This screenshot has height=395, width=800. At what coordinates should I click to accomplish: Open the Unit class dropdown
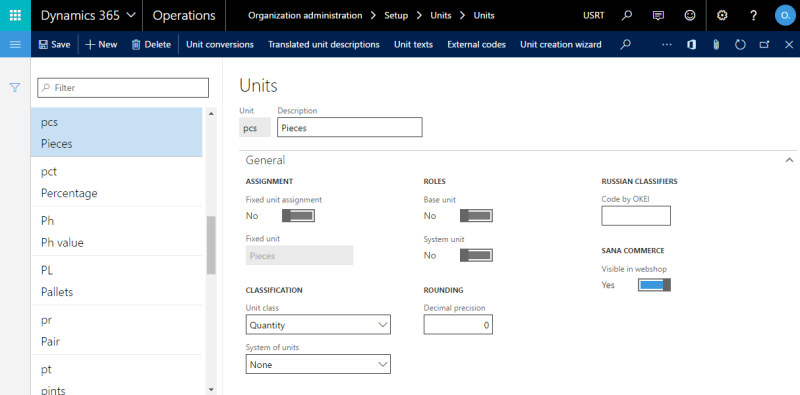point(318,325)
